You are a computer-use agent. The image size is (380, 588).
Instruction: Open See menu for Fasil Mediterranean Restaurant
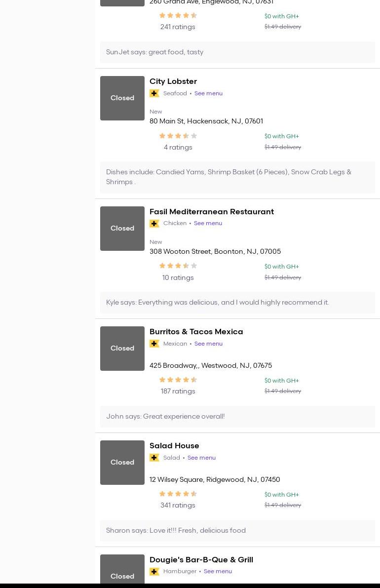click(208, 223)
